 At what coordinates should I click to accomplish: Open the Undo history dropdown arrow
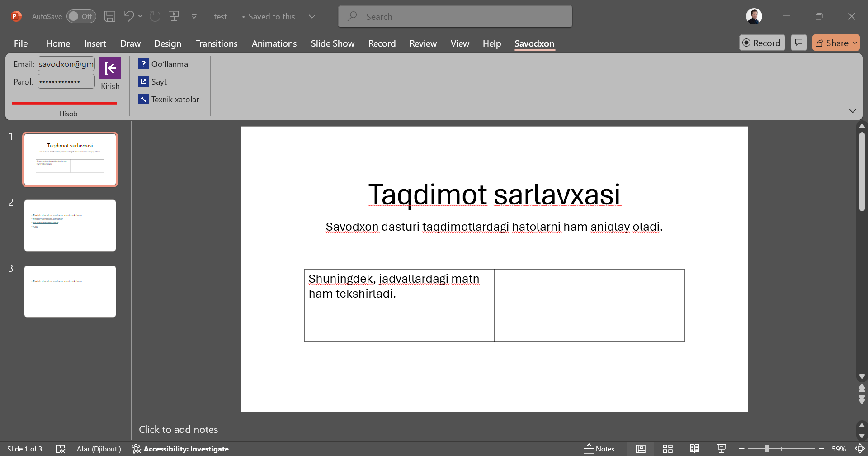141,17
